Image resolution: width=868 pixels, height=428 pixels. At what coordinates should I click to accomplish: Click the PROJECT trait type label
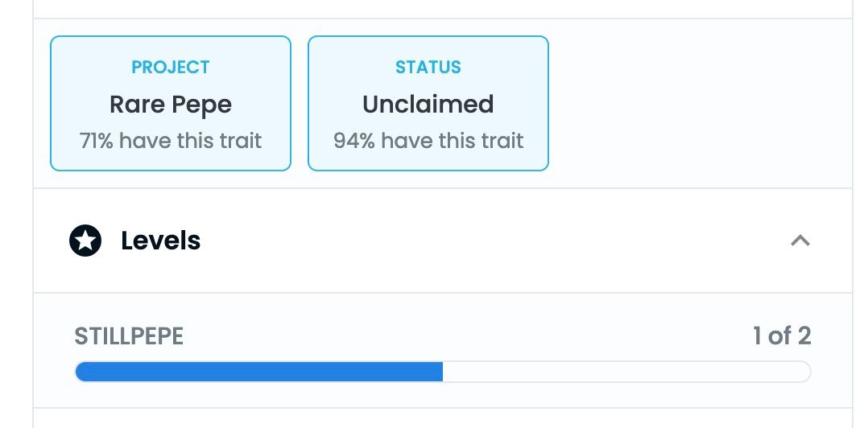pyautogui.click(x=171, y=67)
